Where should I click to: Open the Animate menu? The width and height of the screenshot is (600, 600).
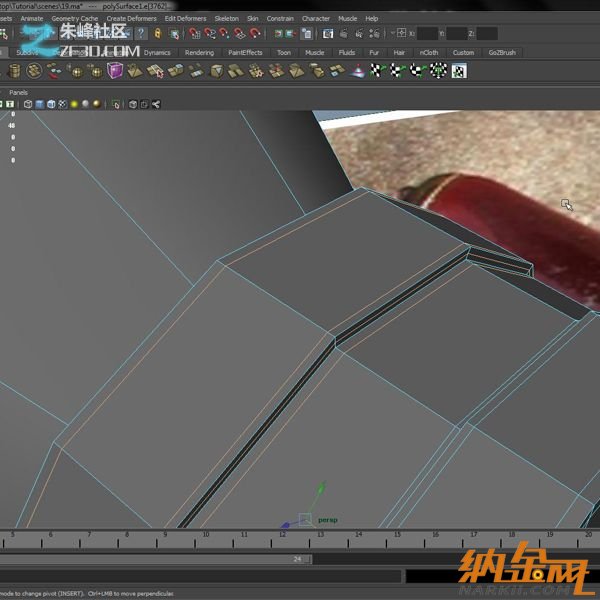(x=32, y=18)
